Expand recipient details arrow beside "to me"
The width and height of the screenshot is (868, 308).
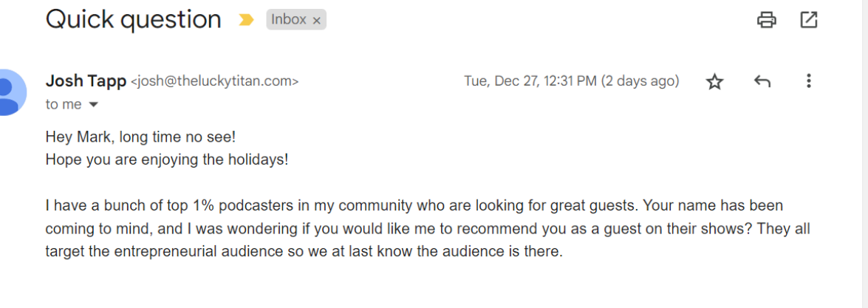[93, 105]
